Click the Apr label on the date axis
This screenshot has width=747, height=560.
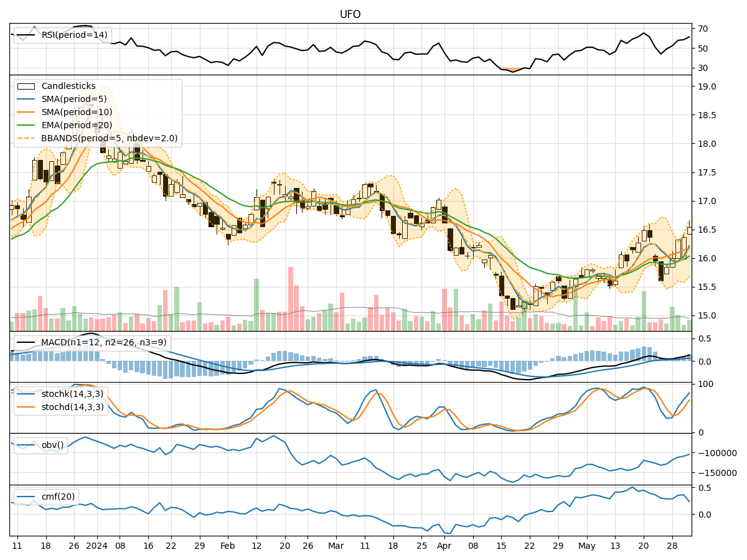pyautogui.click(x=444, y=546)
